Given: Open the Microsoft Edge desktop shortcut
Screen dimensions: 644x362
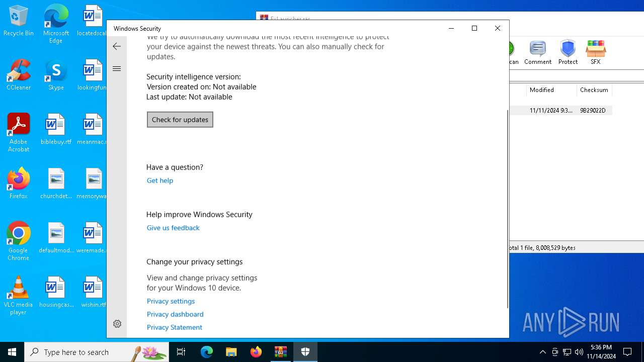Looking at the screenshot, I should (56, 24).
